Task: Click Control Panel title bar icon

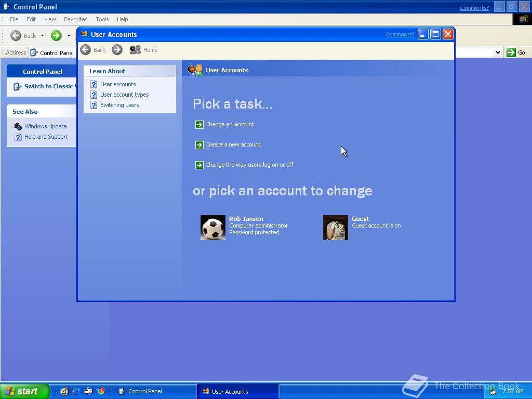Action: (x=6, y=7)
